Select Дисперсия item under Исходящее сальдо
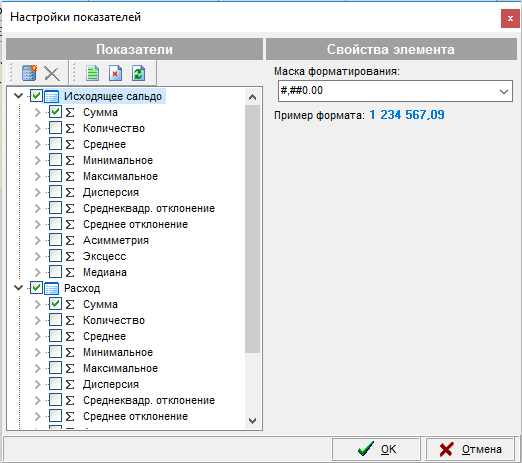The height and width of the screenshot is (463, 522). click(x=111, y=192)
